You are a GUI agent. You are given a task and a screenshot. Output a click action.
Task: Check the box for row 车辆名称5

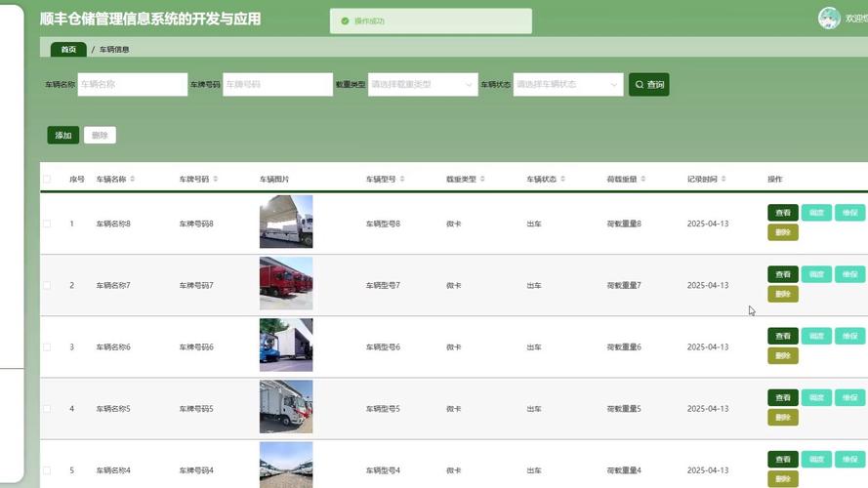pos(47,409)
